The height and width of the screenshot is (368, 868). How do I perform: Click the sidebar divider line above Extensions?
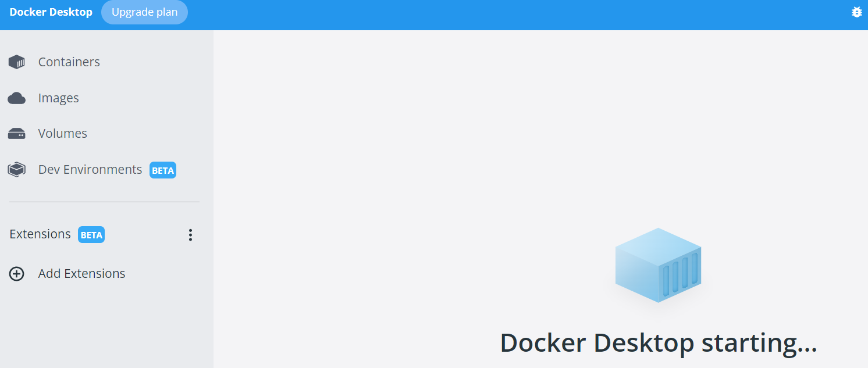click(104, 202)
